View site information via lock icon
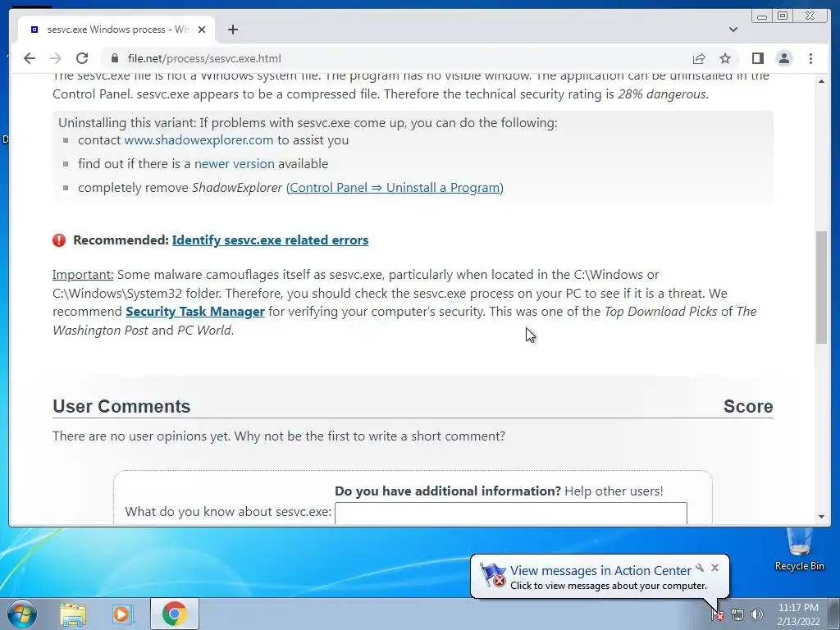Screen dimensions: 840x630 (x=114, y=58)
